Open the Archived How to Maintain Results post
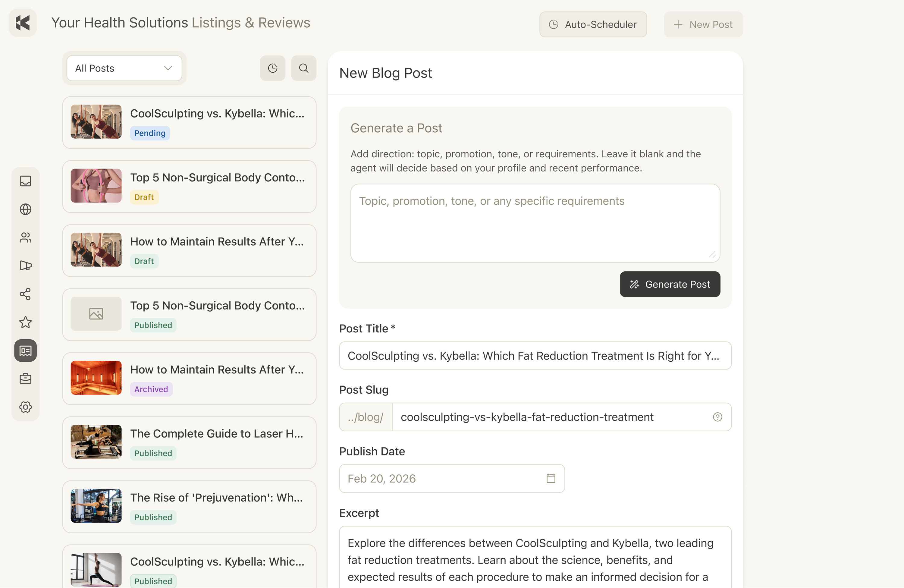Image resolution: width=904 pixels, height=588 pixels. point(189,379)
